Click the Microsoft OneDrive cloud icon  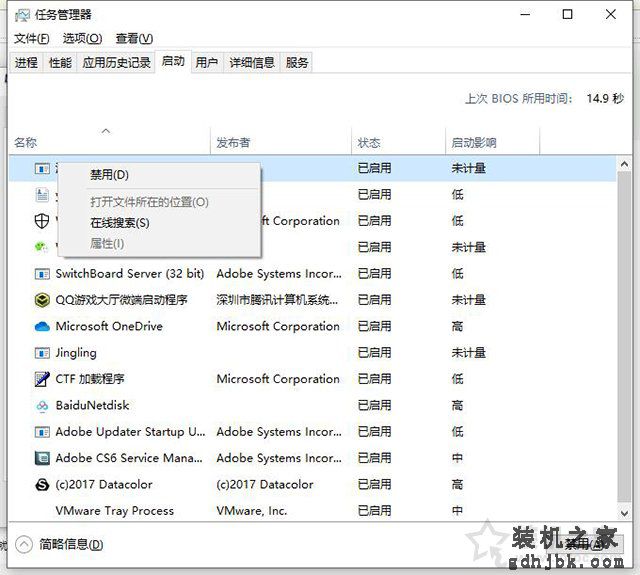point(42,326)
